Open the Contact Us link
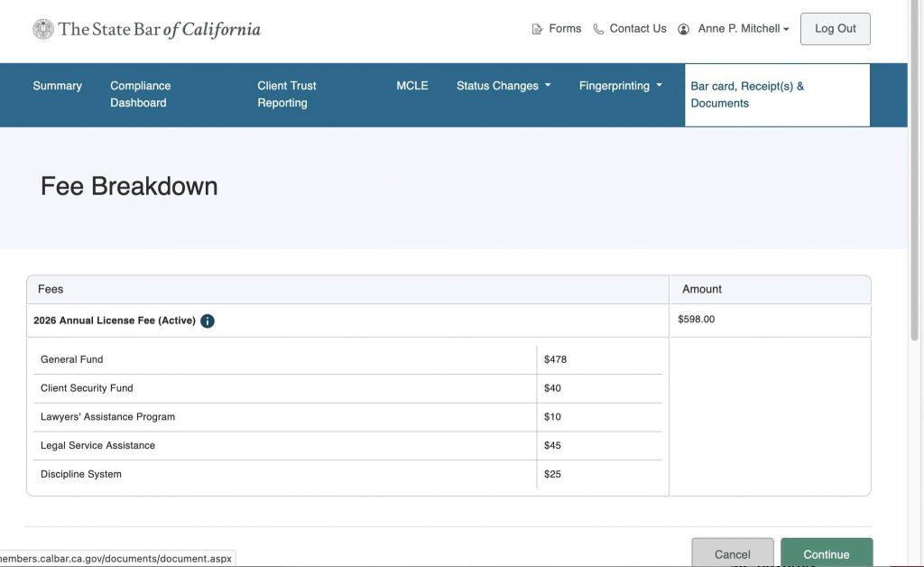 click(638, 29)
